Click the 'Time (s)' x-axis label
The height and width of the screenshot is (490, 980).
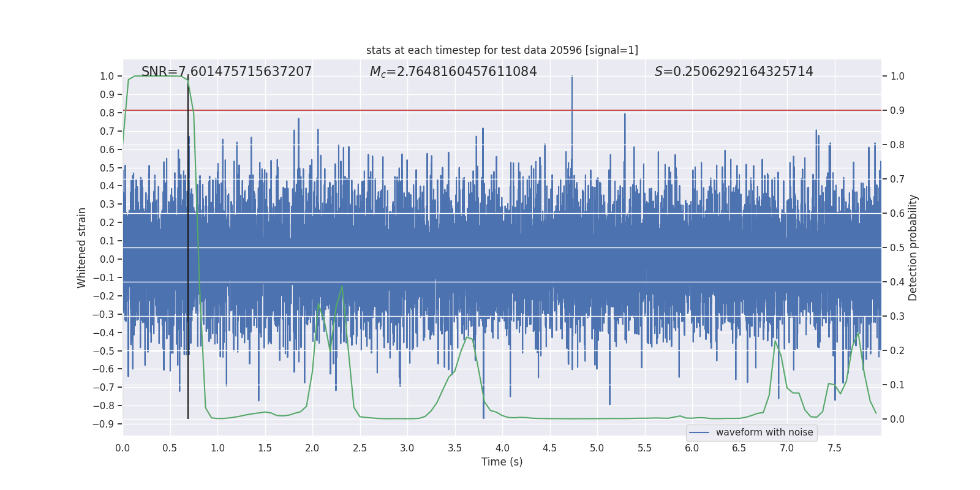[x=502, y=462]
